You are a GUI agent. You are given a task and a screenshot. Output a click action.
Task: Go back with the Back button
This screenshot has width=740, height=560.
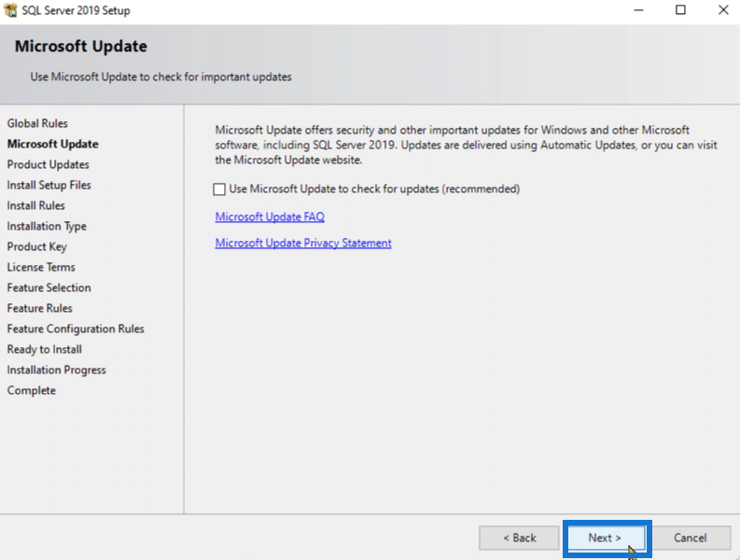pyautogui.click(x=519, y=538)
